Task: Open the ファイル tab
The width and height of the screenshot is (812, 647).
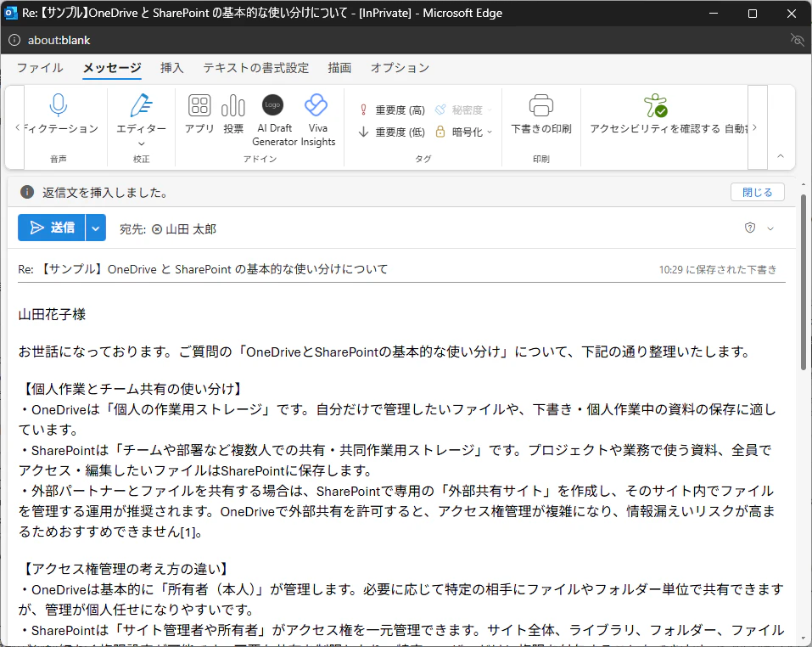Action: tap(40, 68)
